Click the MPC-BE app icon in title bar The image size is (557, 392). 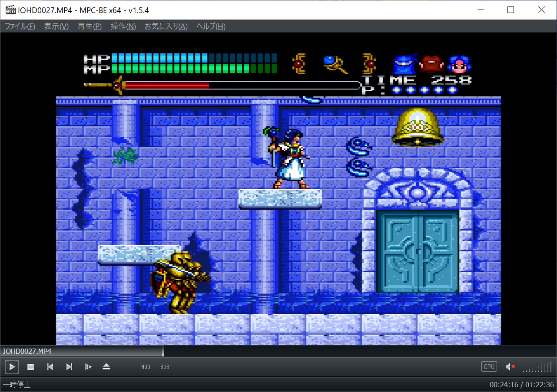click(x=10, y=10)
